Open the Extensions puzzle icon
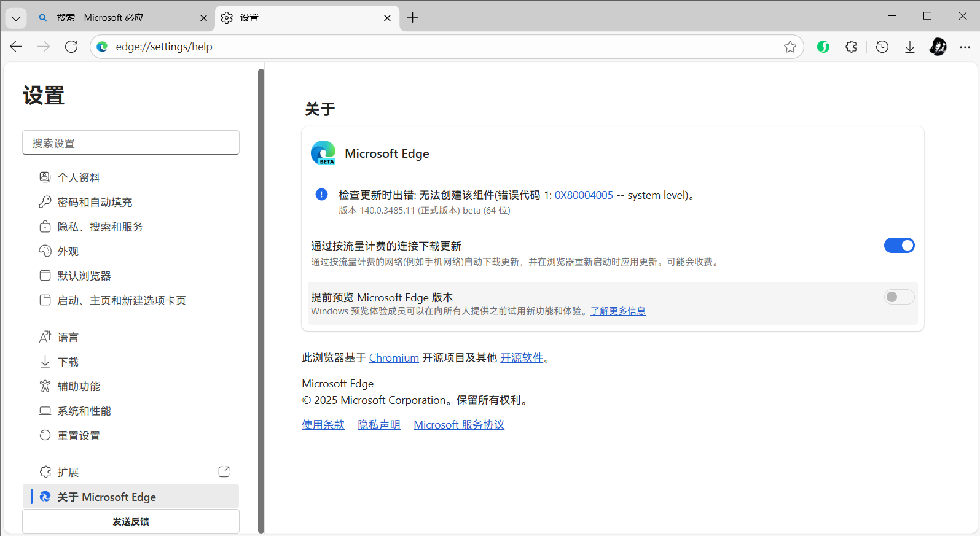This screenshot has height=536, width=980. tap(851, 47)
